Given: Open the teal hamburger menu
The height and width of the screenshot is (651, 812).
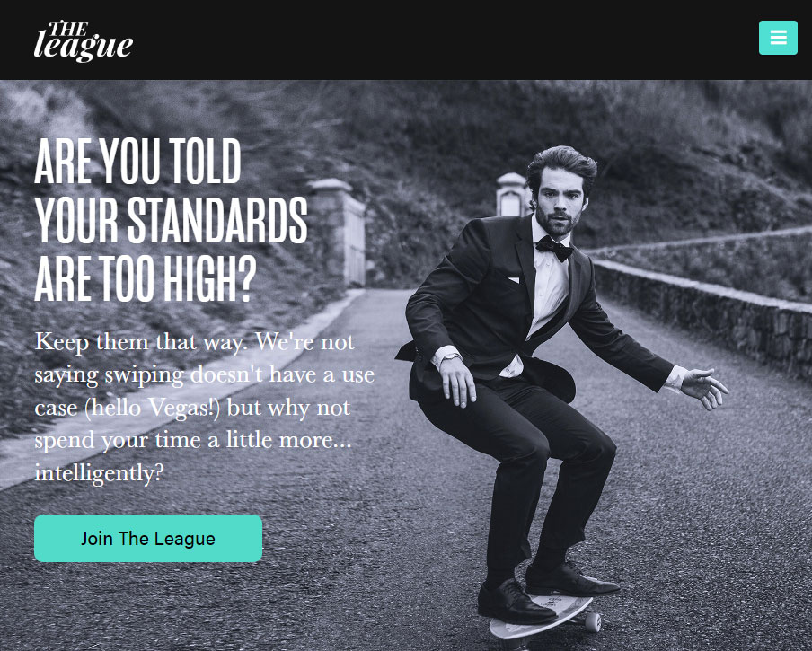Looking at the screenshot, I should pyautogui.click(x=778, y=38).
